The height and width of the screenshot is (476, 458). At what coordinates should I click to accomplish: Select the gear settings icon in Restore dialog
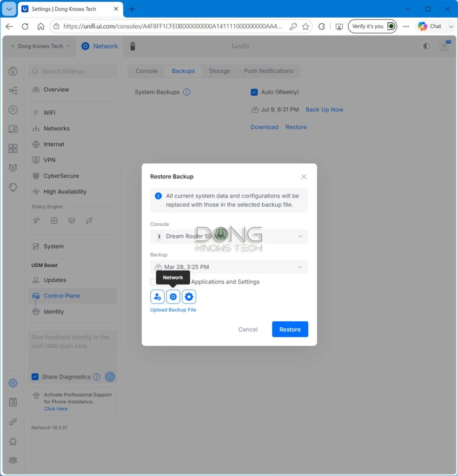[189, 297]
